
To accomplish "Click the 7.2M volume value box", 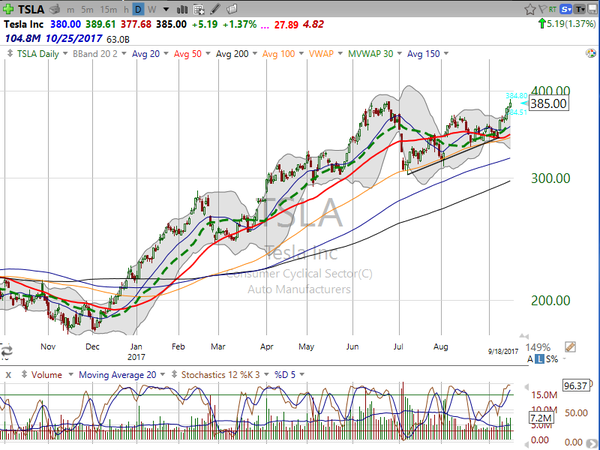I will click(541, 418).
